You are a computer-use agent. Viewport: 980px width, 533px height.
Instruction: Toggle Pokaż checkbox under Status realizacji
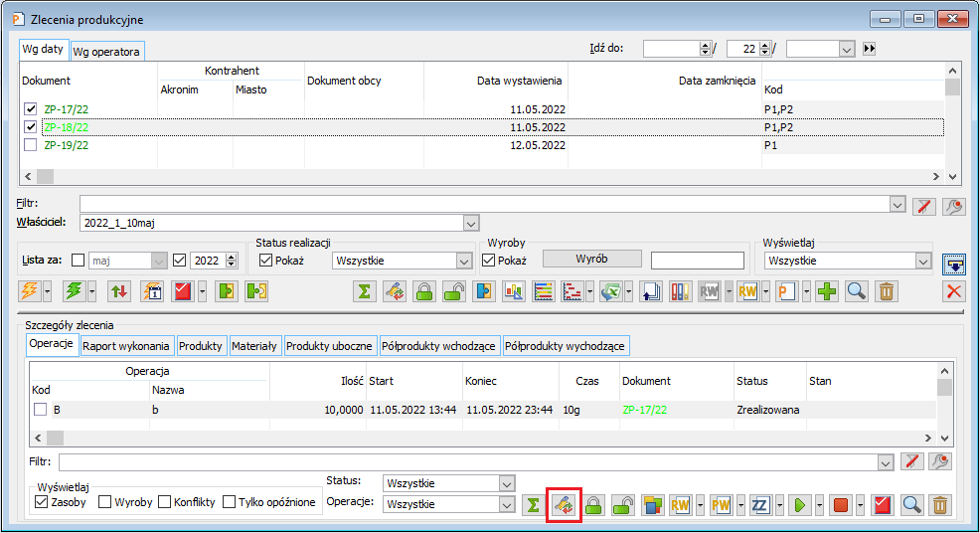(x=265, y=261)
